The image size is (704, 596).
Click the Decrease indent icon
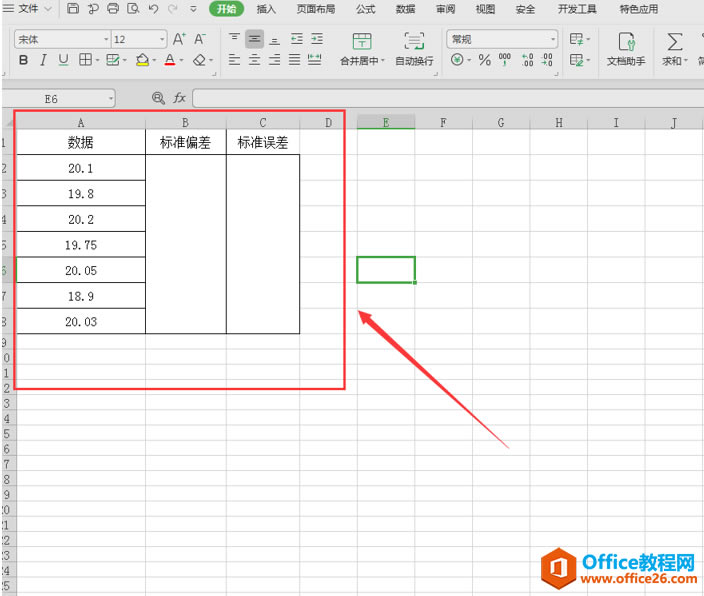tap(297, 39)
